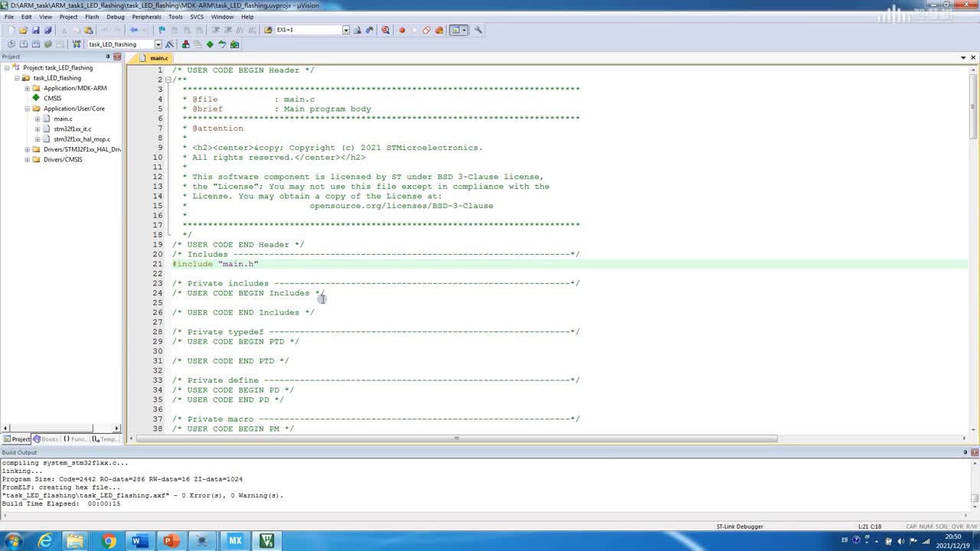This screenshot has width=980, height=551.
Task: Navigate backwards with the blue arrow
Action: [x=134, y=30]
